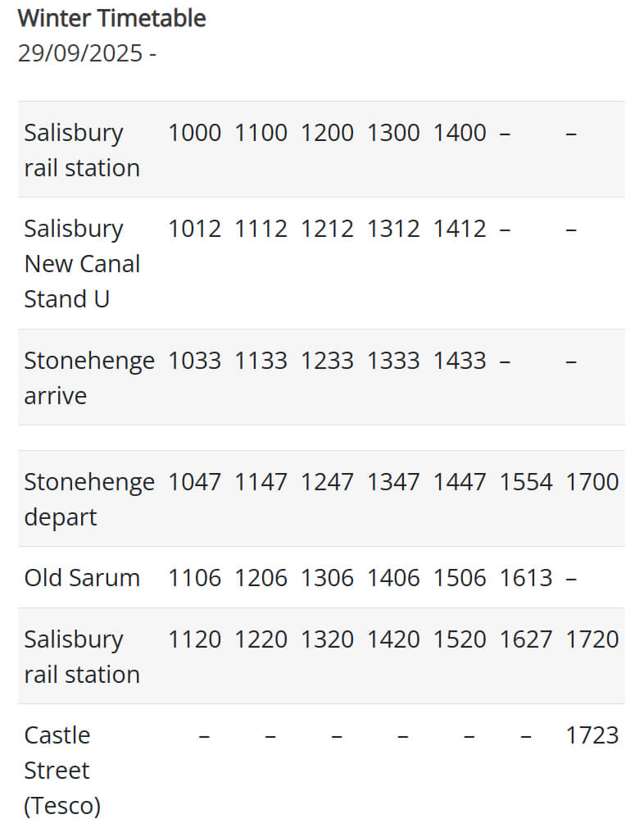The image size is (644, 837).
Task: Click the Castle Street (Tesco) stop label
Action: point(62,770)
